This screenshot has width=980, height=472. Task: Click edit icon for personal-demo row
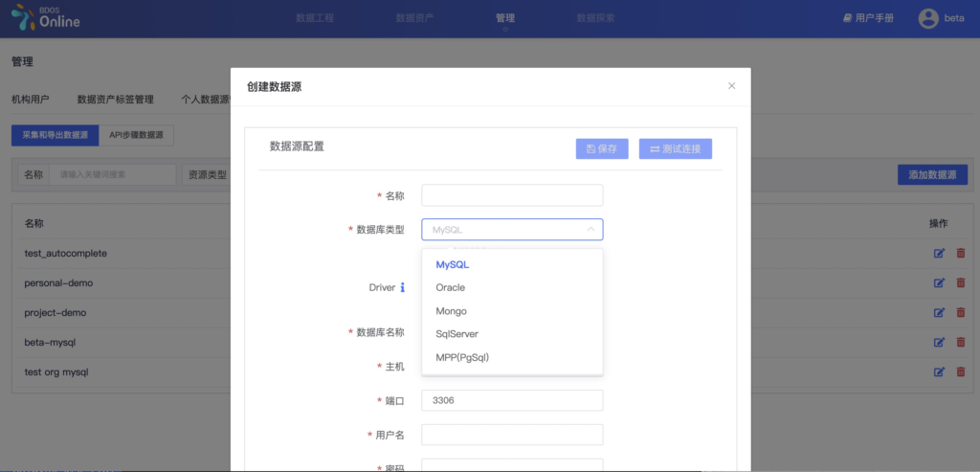(x=939, y=283)
